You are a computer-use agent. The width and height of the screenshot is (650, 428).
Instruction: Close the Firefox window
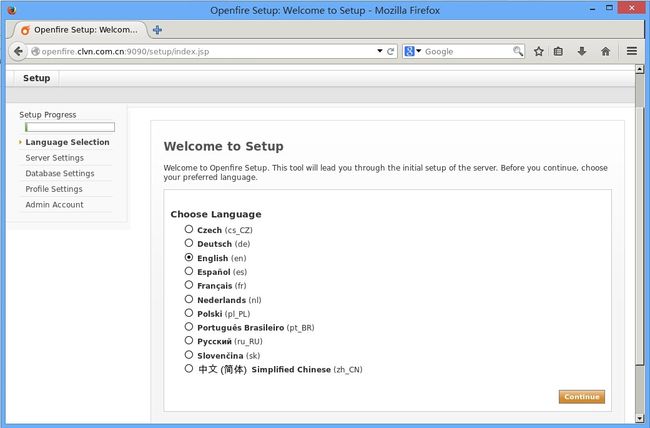click(632, 7)
